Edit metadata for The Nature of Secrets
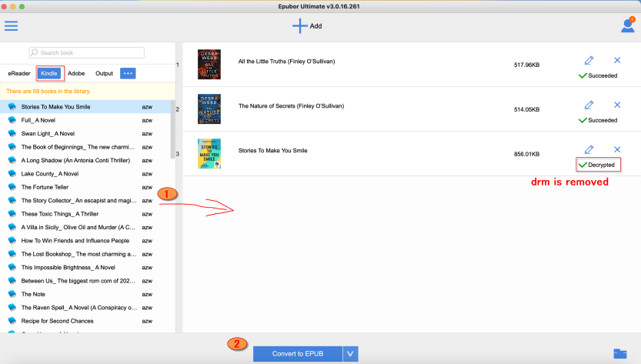This screenshot has width=641, height=364. pos(589,105)
